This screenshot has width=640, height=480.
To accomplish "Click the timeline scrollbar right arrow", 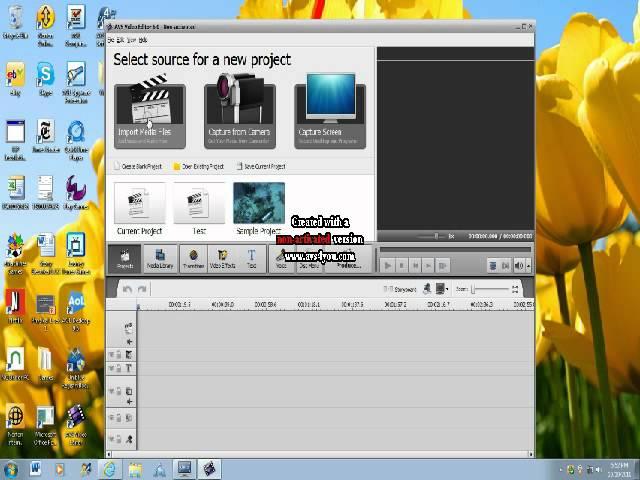I will [531, 454].
